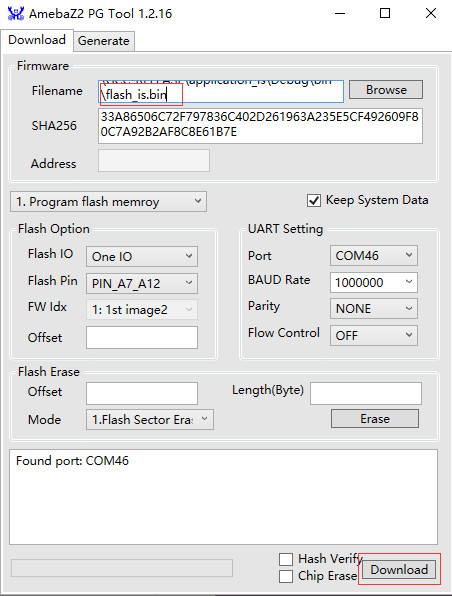Viewport: 452px width, 596px height.
Task: Open the BAUD Rate 1000000 dropdown
Action: pyautogui.click(x=374, y=282)
